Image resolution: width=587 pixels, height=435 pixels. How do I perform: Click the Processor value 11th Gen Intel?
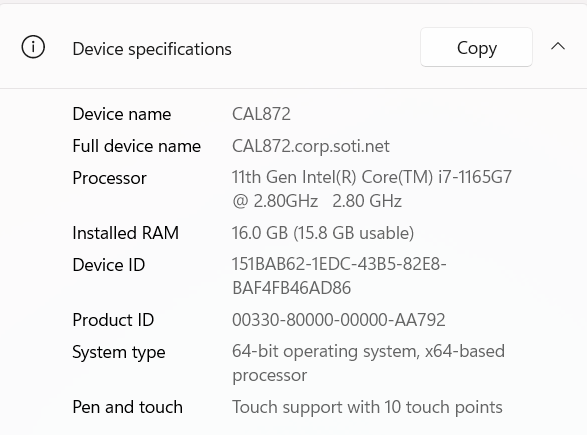(x=371, y=189)
